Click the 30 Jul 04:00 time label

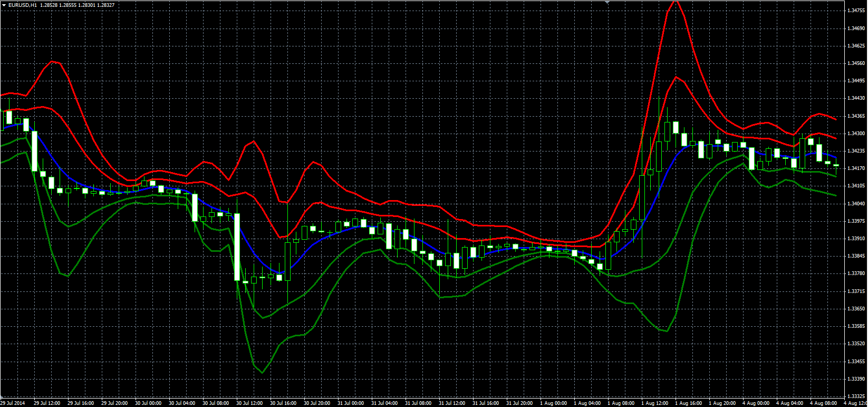tap(182, 403)
